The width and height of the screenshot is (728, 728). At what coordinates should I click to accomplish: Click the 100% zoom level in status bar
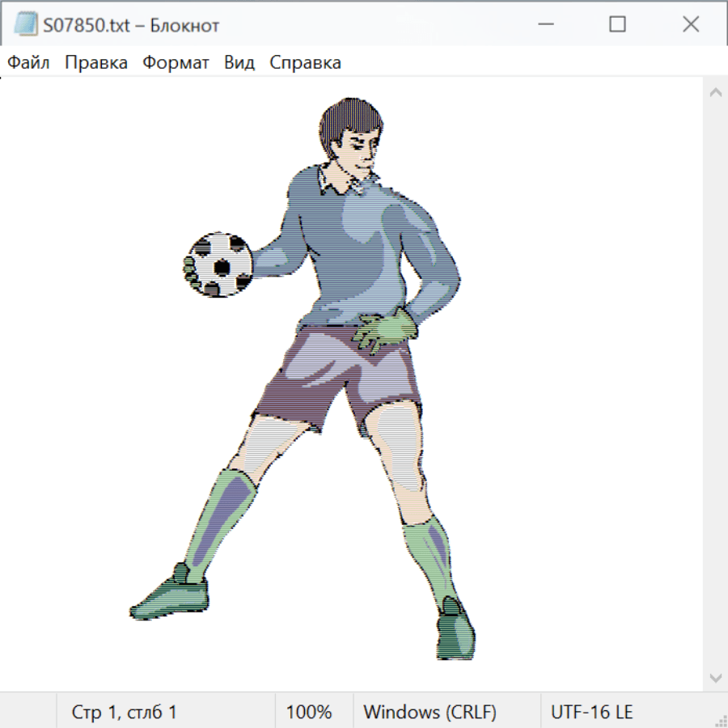[x=309, y=713]
